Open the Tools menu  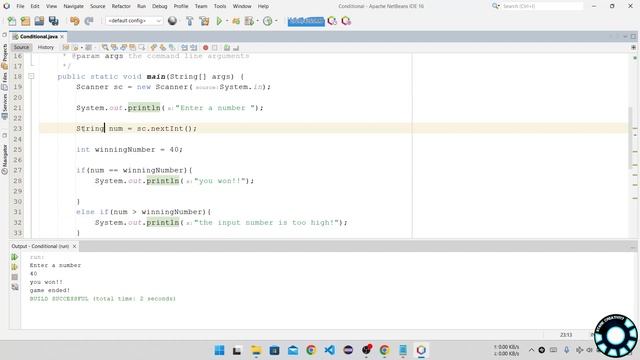tap(220, 6)
